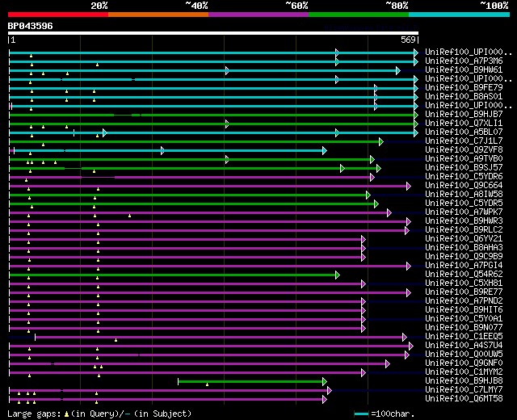
Task: Click the UniRef100_B9RLC2 hit label
Action: point(464,230)
